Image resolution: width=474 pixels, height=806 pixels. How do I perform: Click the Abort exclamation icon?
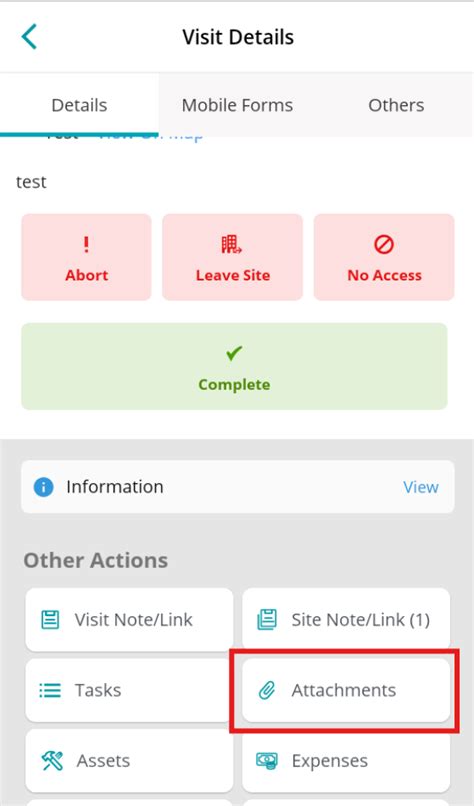tap(86, 244)
